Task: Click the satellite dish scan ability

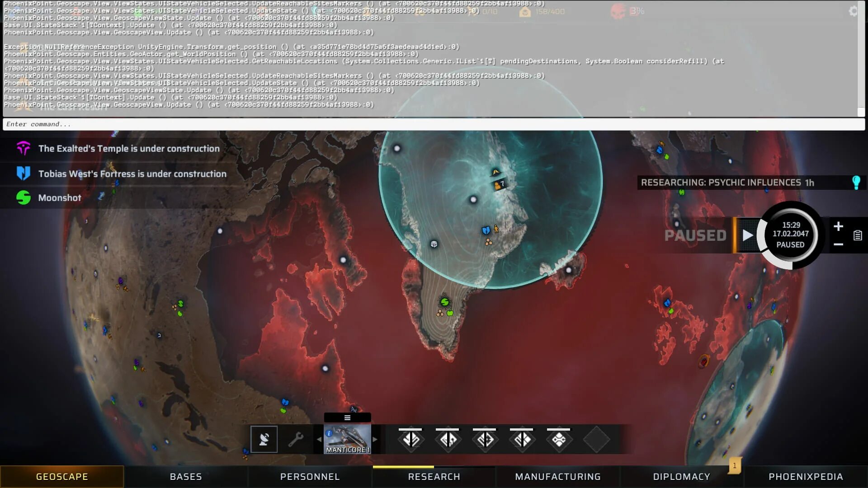Action: [x=264, y=439]
